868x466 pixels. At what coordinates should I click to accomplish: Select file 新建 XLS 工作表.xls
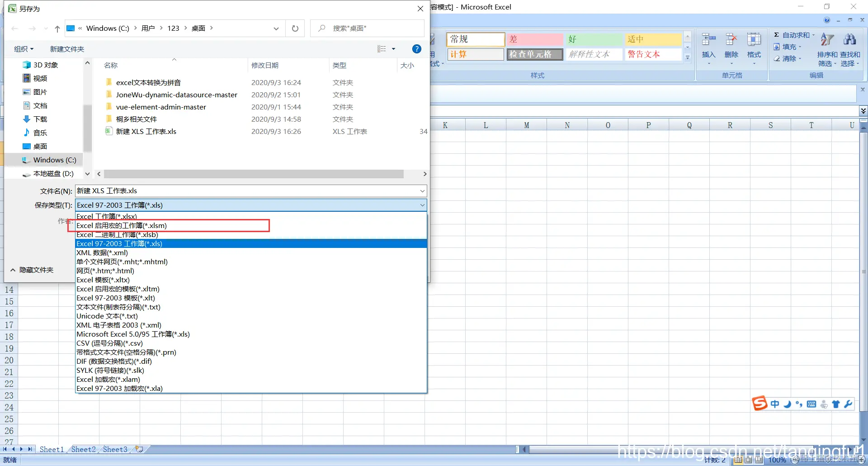(146, 131)
